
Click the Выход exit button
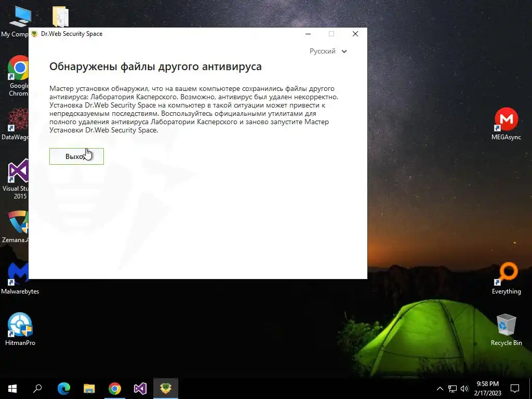click(x=76, y=156)
